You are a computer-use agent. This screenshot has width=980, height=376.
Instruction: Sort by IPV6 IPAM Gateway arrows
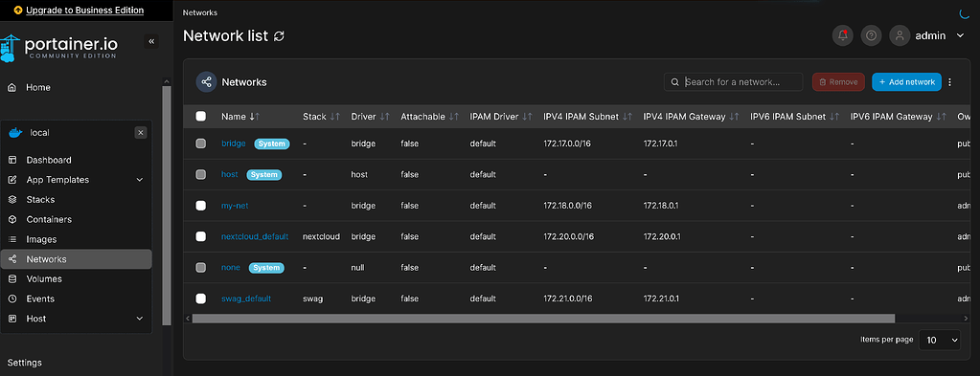pyautogui.click(x=942, y=116)
